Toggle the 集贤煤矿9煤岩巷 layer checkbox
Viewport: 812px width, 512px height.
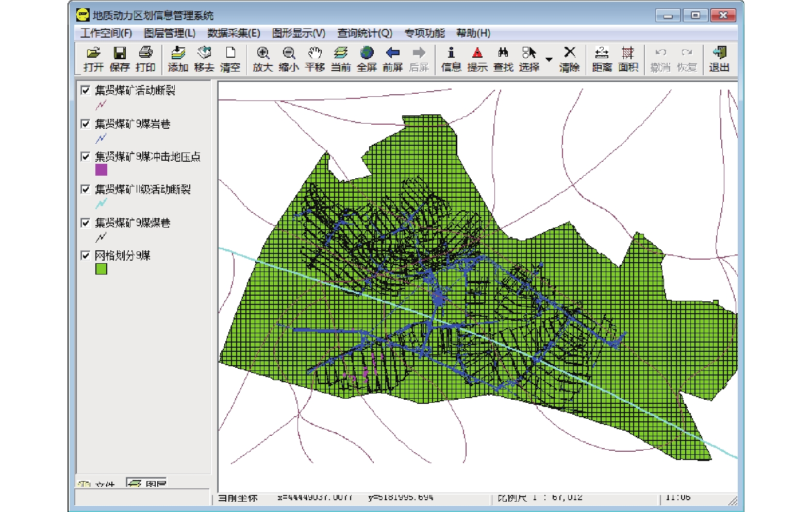86,124
